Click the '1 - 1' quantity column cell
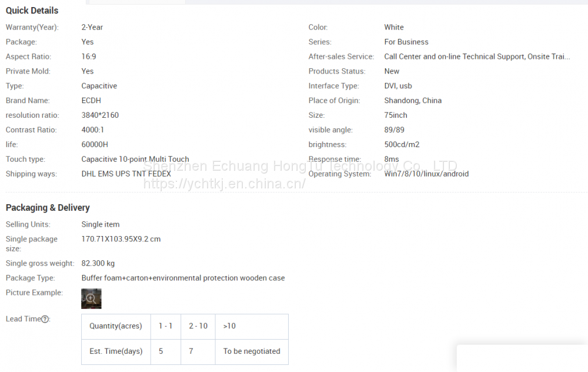 [165, 326]
